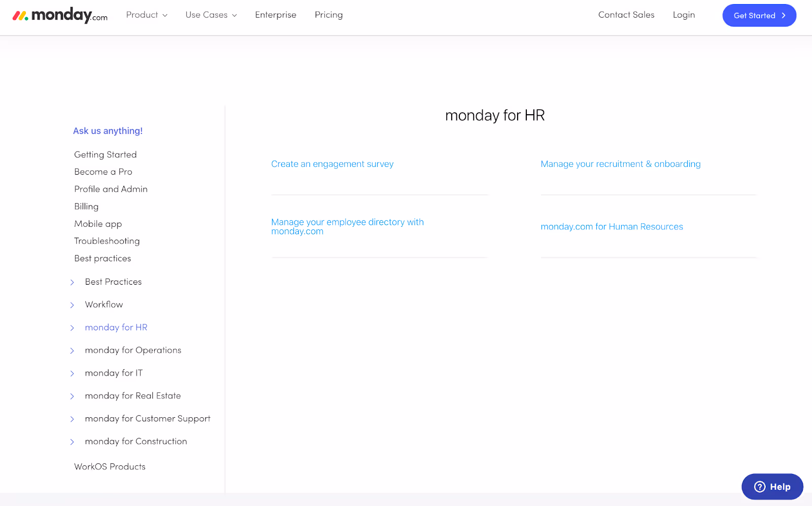Open the Pricing page
812x506 pixels.
coord(329,15)
